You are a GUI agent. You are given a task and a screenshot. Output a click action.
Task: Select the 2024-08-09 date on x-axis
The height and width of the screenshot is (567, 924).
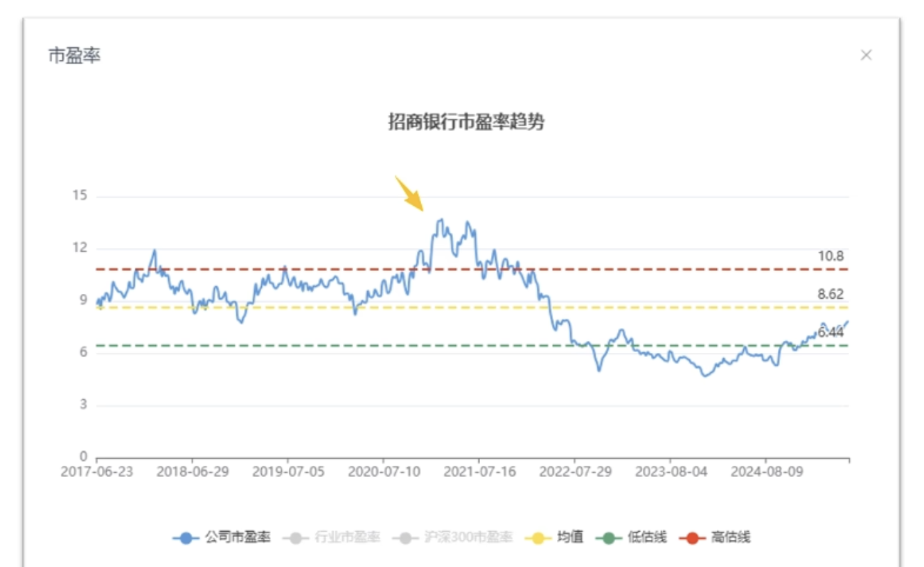coord(766,472)
